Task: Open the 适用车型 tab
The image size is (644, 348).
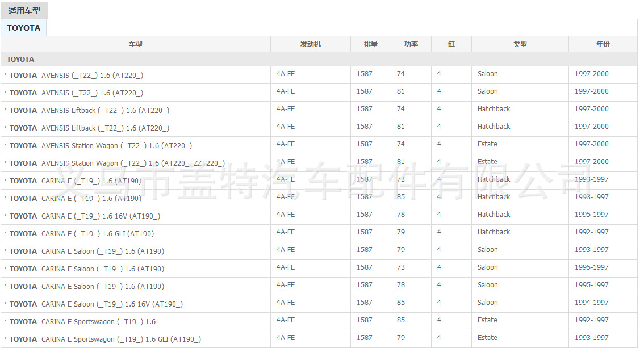Action: [24, 11]
